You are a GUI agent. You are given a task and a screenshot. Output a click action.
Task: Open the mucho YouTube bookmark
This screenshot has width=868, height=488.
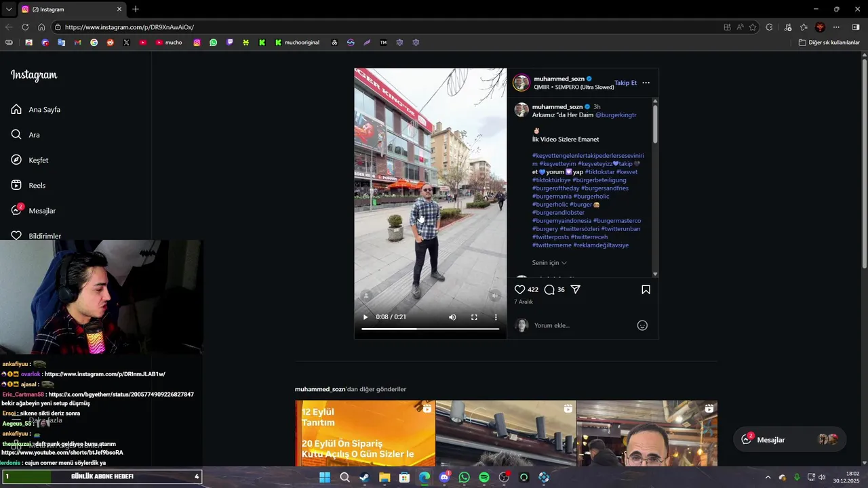(169, 42)
